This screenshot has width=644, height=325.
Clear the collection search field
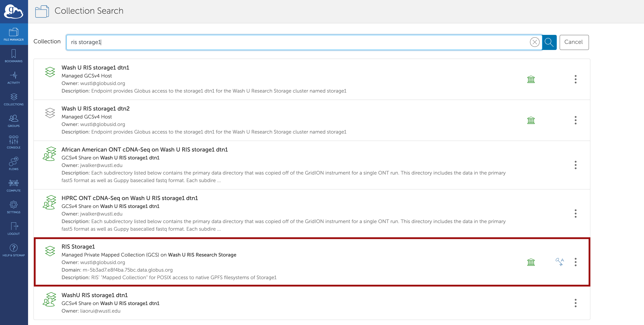click(534, 42)
